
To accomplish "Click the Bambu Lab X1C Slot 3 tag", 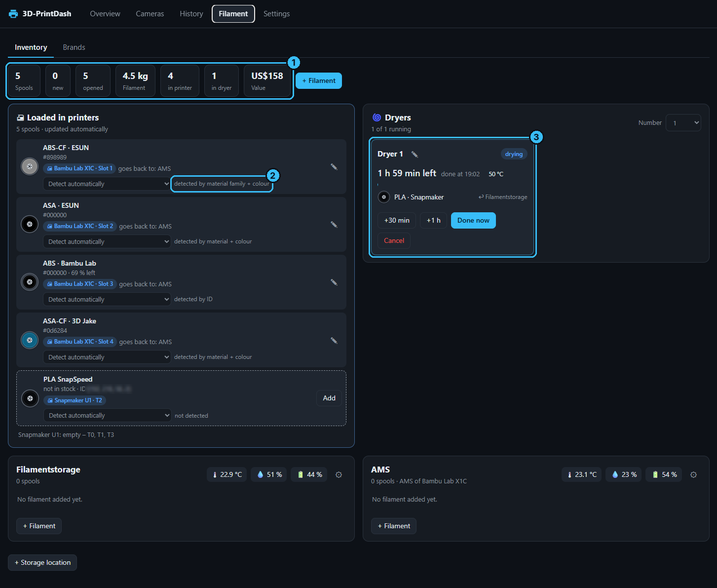I will pos(80,284).
